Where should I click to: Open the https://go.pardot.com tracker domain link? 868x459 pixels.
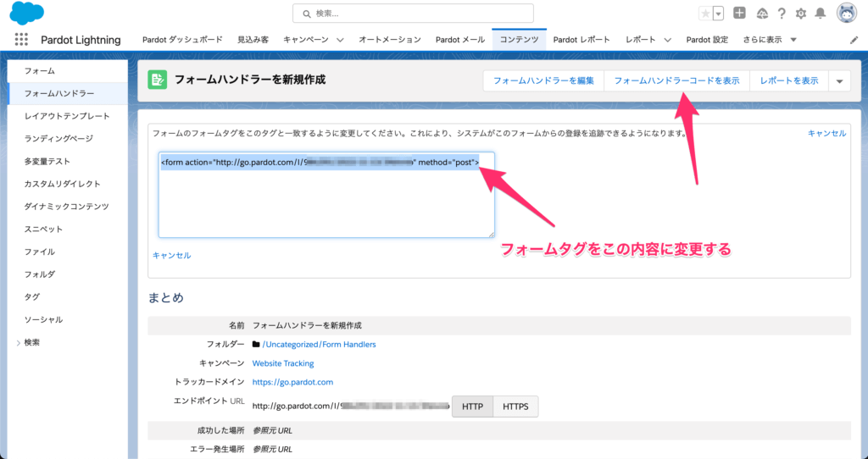click(x=292, y=382)
